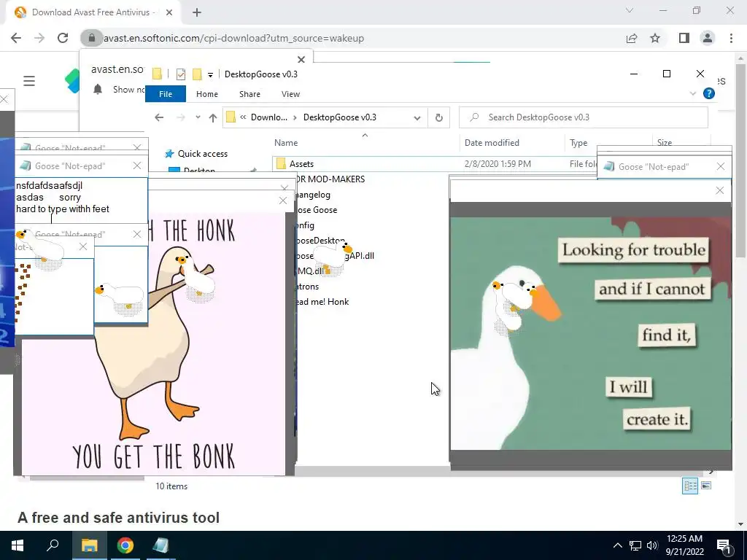This screenshot has height=560, width=747.
Task: Open the Share ribbon tab
Action: pos(249,94)
